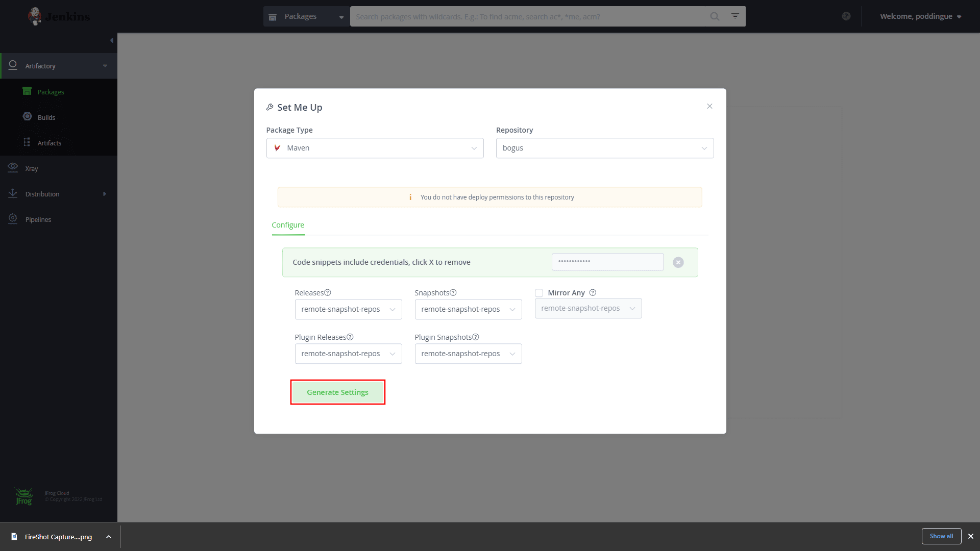The image size is (980, 551).
Task: Open Packages in the sidebar
Action: [x=51, y=92]
